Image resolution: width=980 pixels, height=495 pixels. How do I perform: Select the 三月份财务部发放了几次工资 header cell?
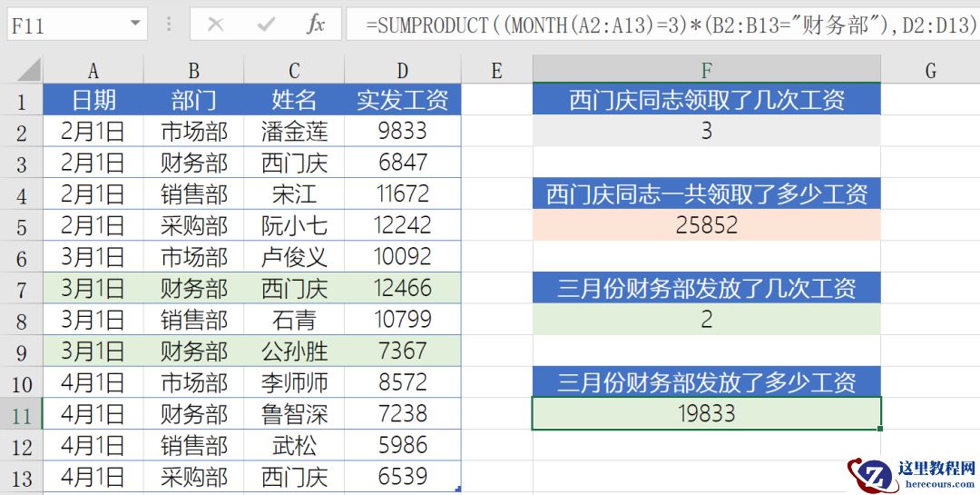[707, 289]
